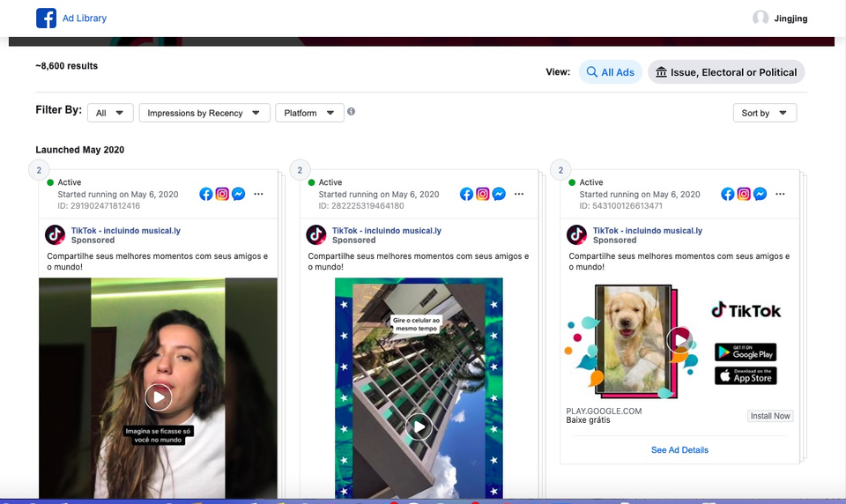846x504 pixels.
Task: Open more options on ad ID 291902471812416
Action: [x=258, y=194]
